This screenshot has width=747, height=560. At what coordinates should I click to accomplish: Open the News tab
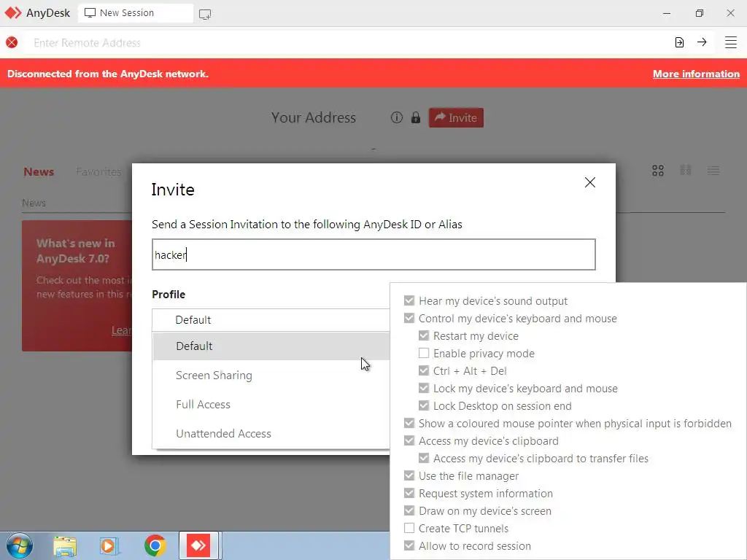[39, 172]
